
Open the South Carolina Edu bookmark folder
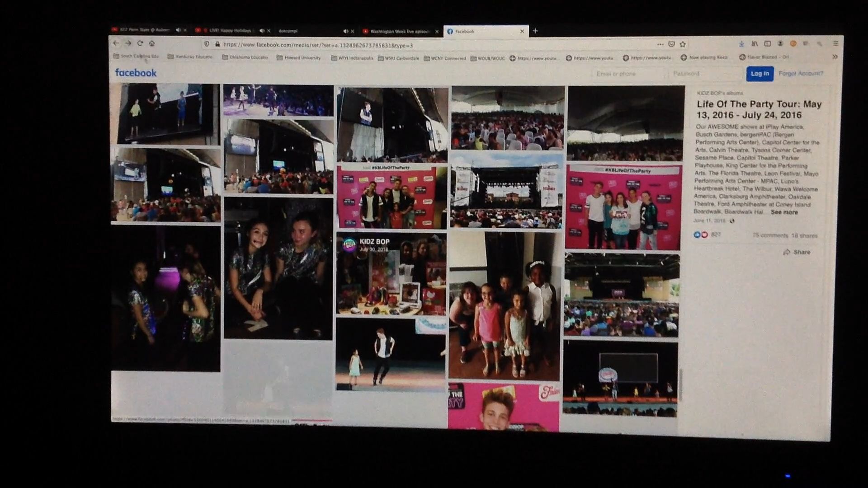(136, 56)
